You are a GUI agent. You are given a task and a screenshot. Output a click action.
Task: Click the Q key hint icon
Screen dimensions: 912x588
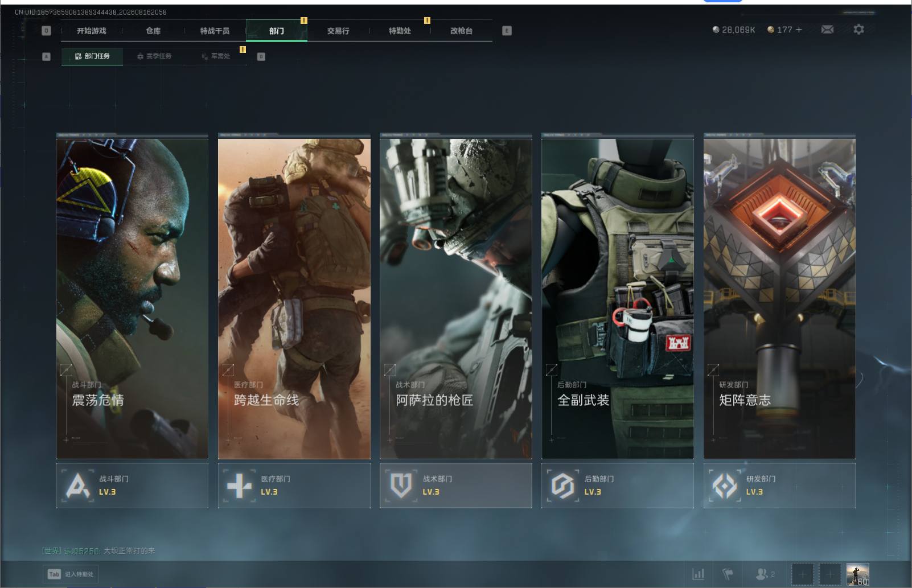(x=47, y=31)
